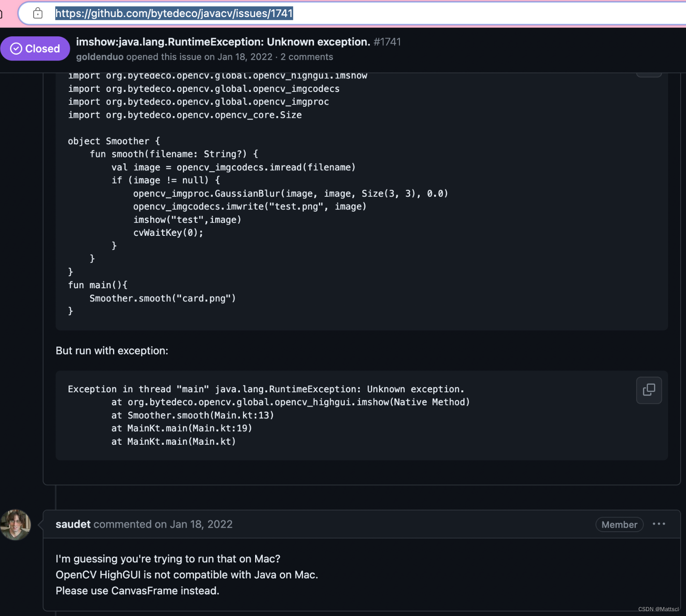Screen dimensions: 686x616
Task: Click the 'at Smoother.smooth(Main.kt:13)' stack line
Action: (x=192, y=415)
